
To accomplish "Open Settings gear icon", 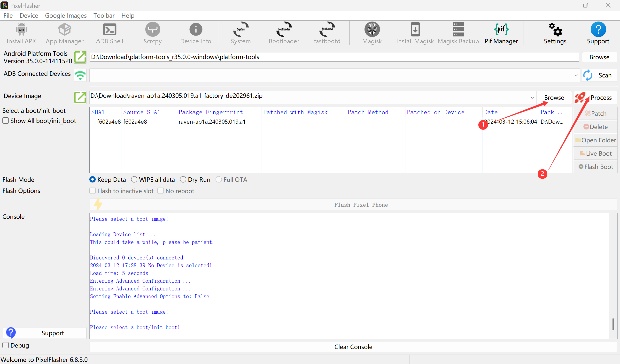I will [555, 33].
